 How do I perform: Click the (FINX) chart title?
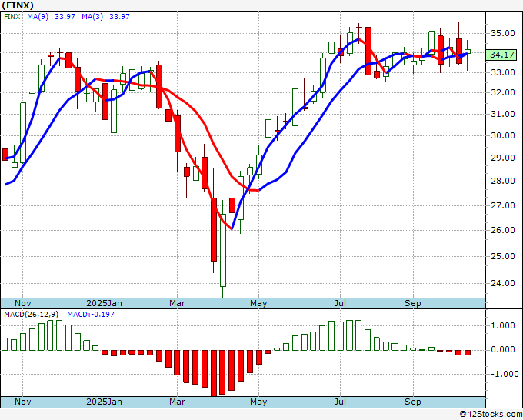pos(18,5)
